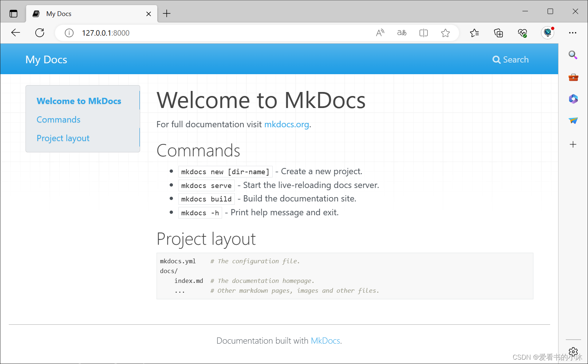The height and width of the screenshot is (364, 588).
Task: Reload the page with refresh icon
Action: click(40, 33)
